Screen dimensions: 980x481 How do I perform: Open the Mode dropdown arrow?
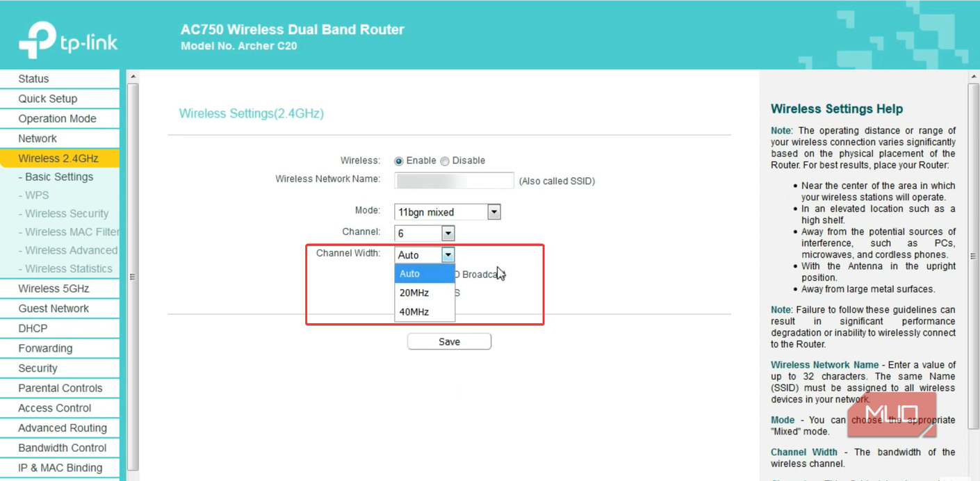pos(493,212)
